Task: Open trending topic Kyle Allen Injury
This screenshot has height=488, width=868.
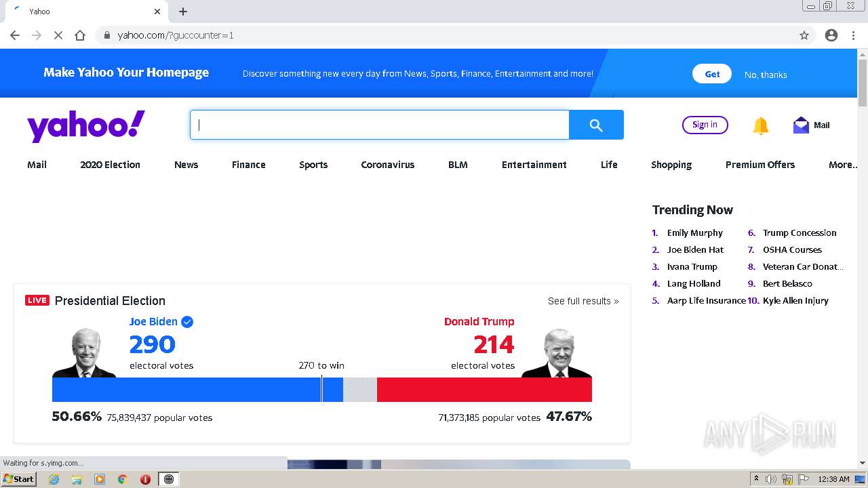Action: pyautogui.click(x=795, y=300)
